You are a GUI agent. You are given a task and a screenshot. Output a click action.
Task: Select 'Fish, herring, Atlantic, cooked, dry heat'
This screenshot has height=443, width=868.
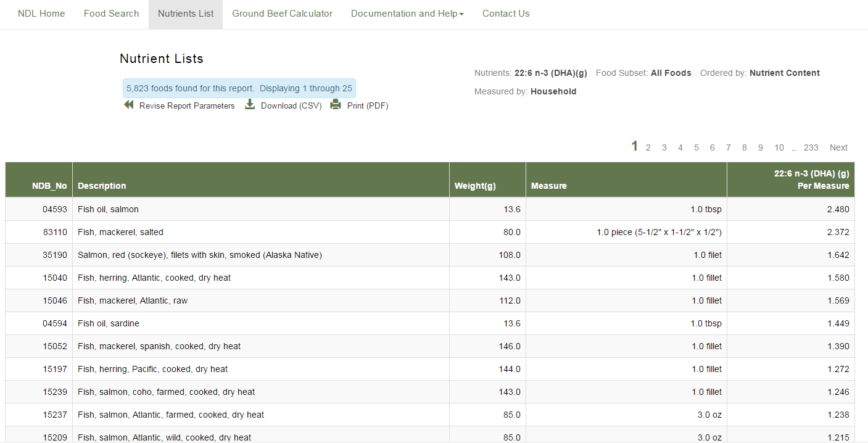(154, 278)
